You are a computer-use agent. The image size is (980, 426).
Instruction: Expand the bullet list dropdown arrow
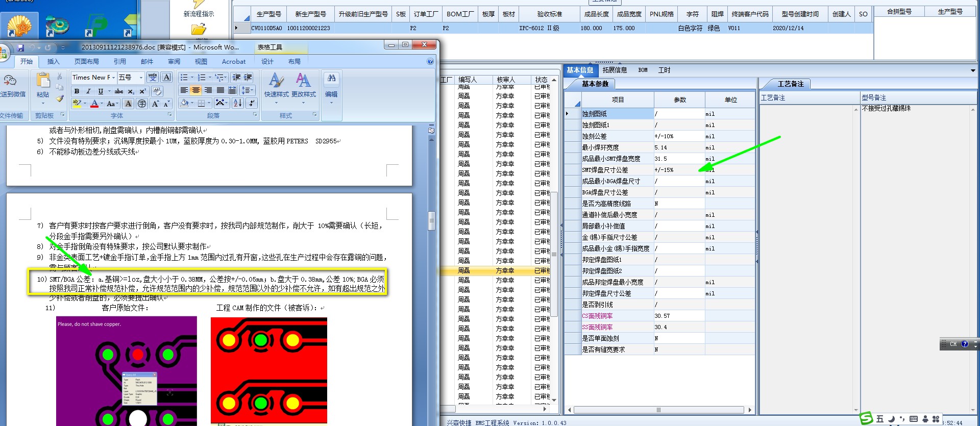tap(192, 78)
